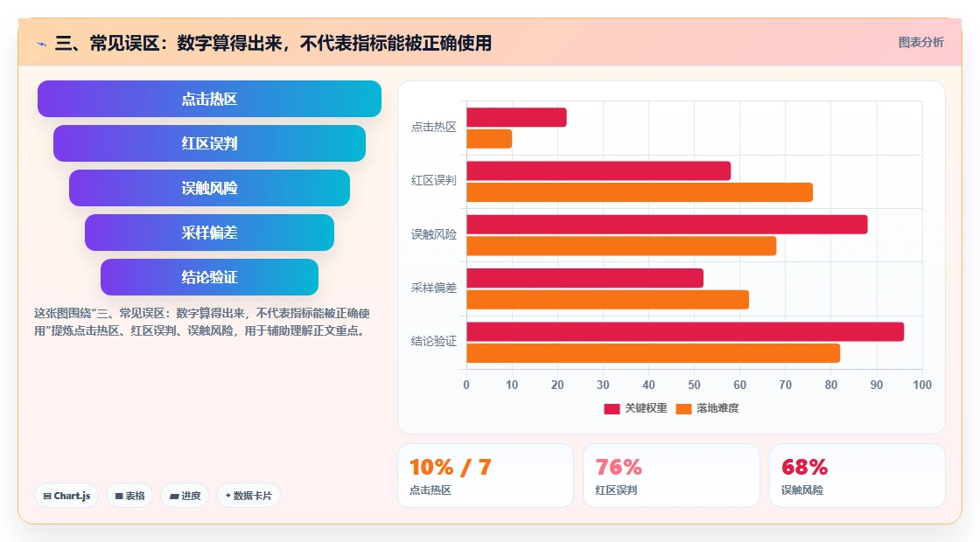980x542 pixels.
Task: Click the 采样偏差 y-axis label in chart
Action: pyautogui.click(x=434, y=288)
